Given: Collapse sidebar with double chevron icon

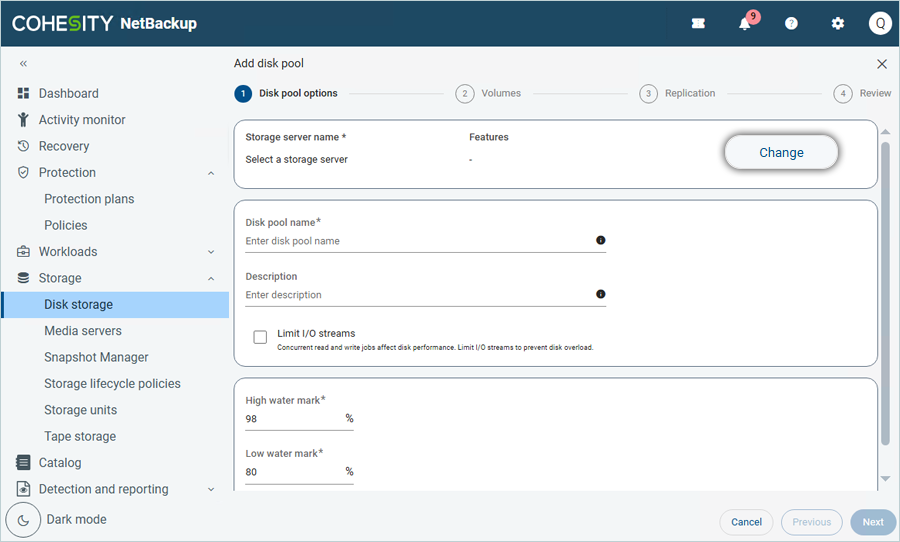Looking at the screenshot, I should click(x=23, y=63).
